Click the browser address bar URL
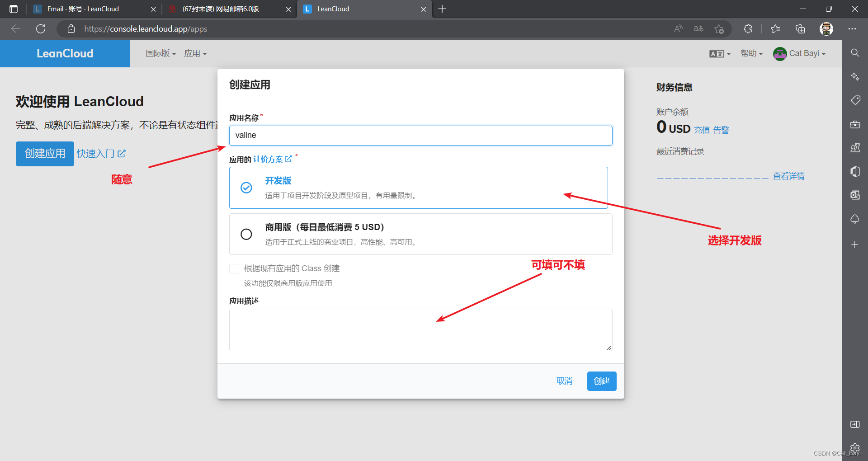 coord(146,29)
